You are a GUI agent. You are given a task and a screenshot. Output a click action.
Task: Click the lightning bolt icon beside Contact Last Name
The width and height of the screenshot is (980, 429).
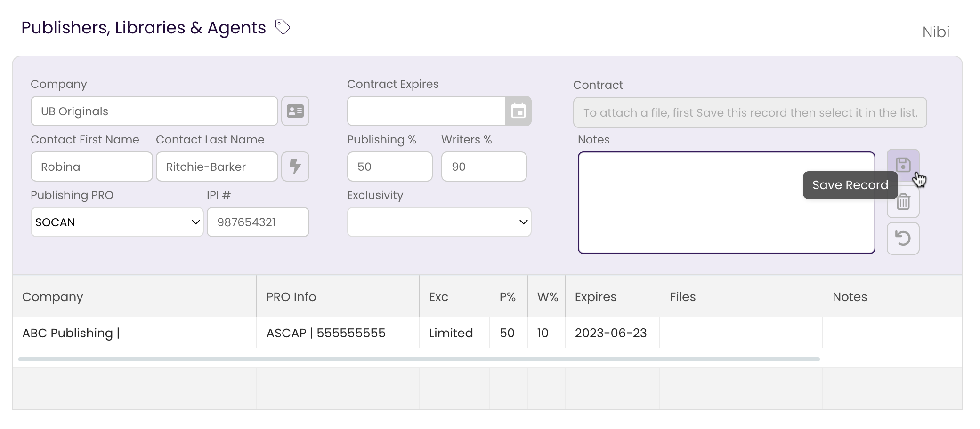(x=295, y=167)
